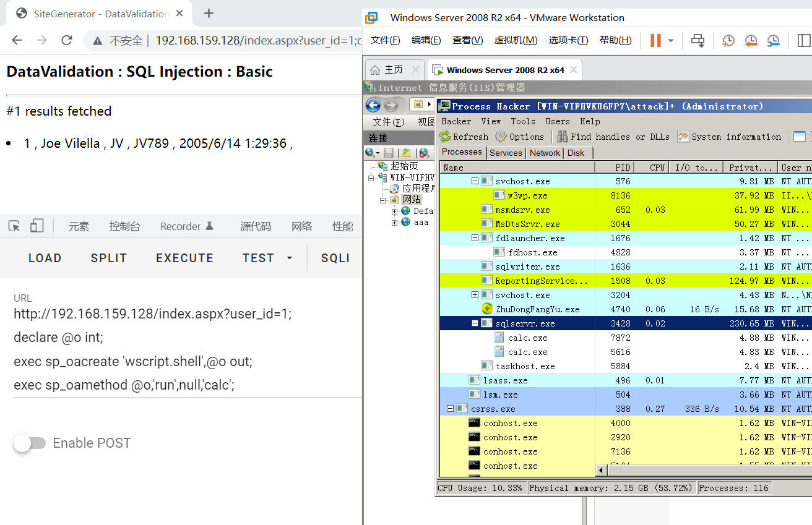The height and width of the screenshot is (525, 812).
Task: Open the VMware snapshot manager
Action: (774, 40)
